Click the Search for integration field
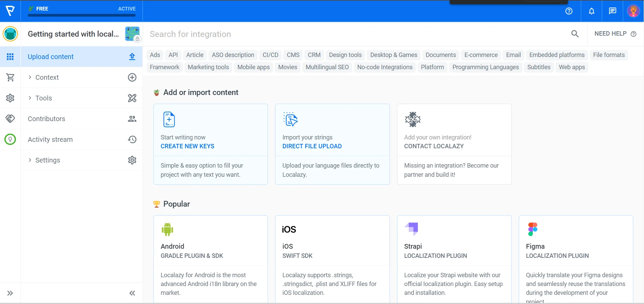The image size is (644, 304). click(356, 34)
